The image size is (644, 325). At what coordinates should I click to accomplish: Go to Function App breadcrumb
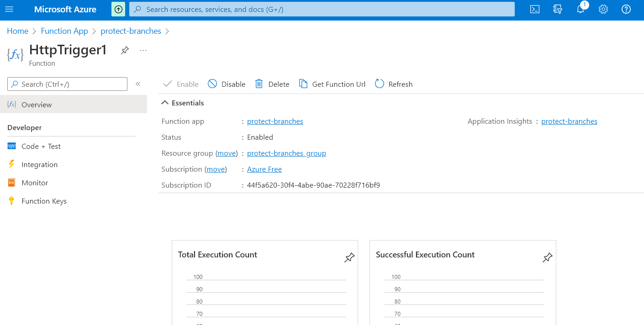[64, 31]
